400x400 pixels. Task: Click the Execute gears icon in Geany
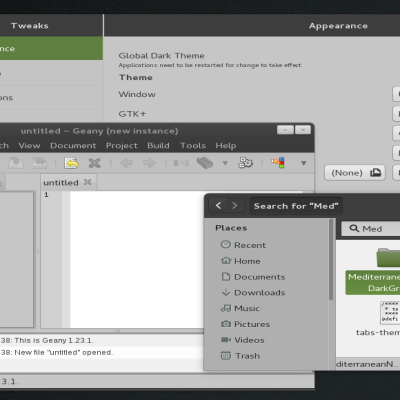pos(246,163)
